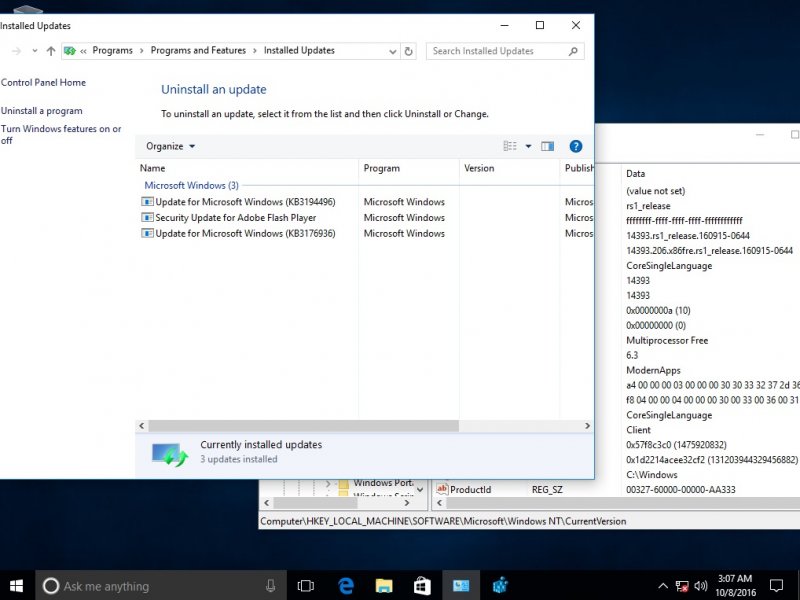
Task: Toggle the preview pane icon
Action: [547, 146]
